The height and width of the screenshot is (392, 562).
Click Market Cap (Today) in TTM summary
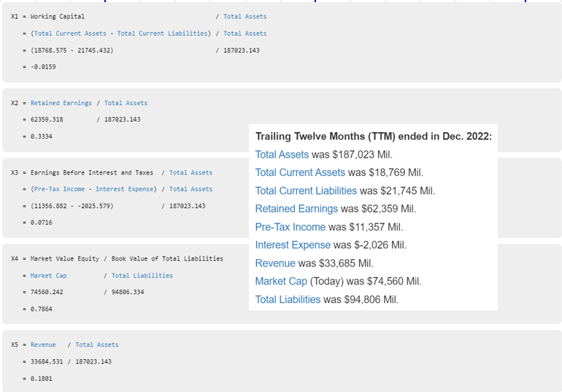click(281, 281)
